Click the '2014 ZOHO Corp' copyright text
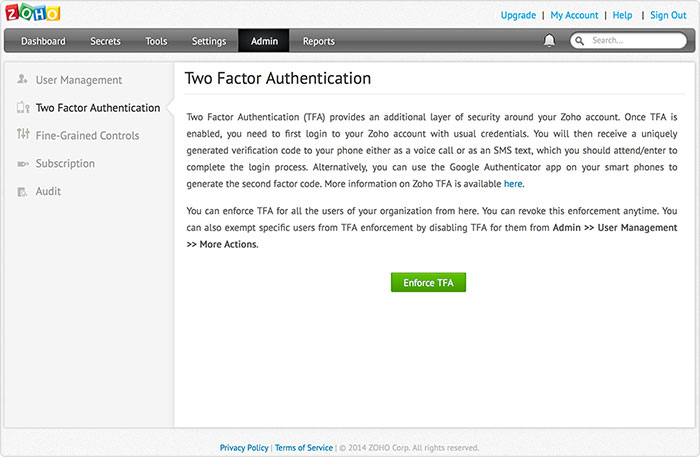This screenshot has height=459, width=700. (x=409, y=448)
